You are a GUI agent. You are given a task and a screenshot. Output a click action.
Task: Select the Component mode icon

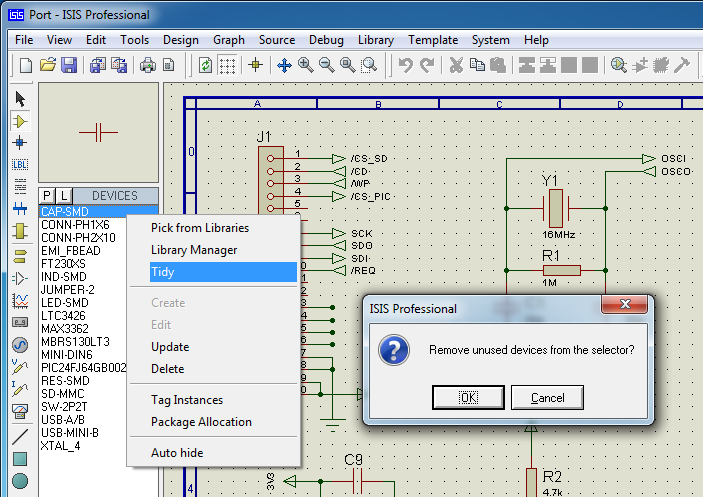click(20, 121)
